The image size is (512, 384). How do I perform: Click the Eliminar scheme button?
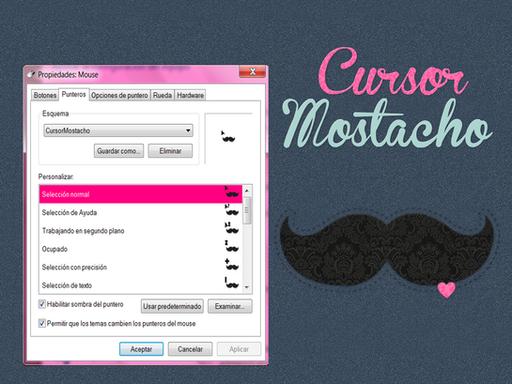point(170,151)
